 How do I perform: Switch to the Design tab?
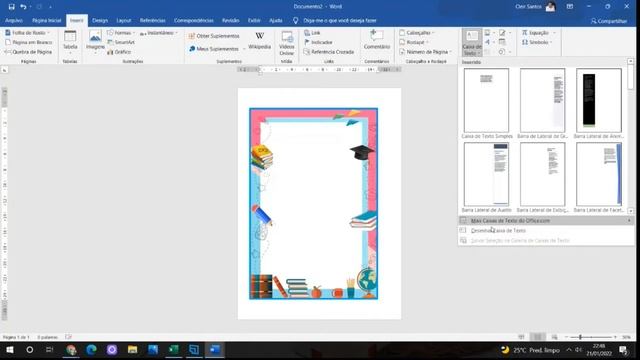(100, 20)
